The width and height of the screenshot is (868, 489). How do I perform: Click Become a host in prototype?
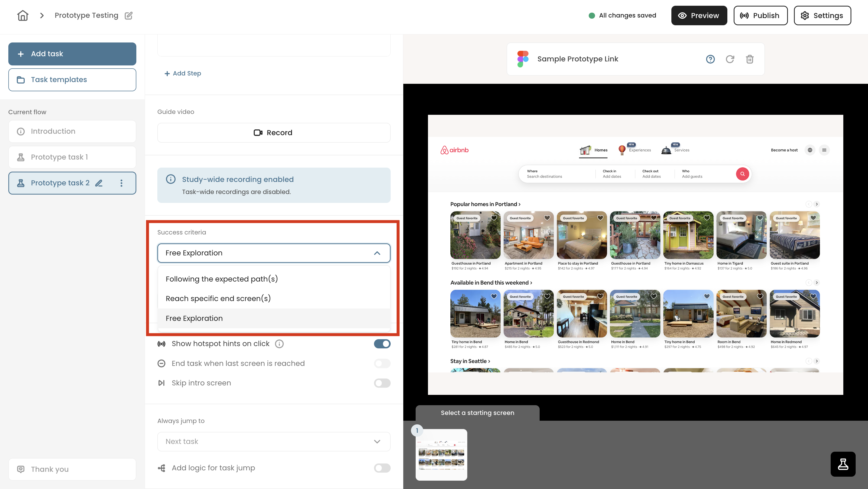[784, 150]
